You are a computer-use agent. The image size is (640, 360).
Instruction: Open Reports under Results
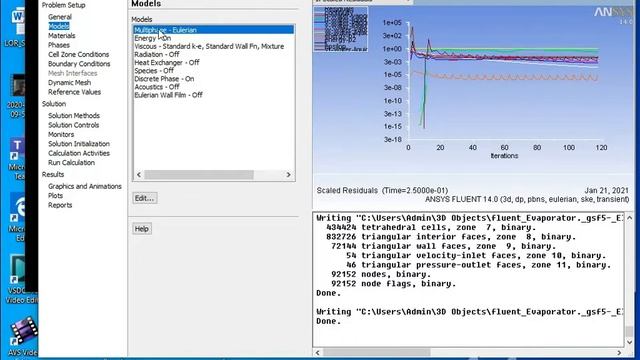[60, 205]
